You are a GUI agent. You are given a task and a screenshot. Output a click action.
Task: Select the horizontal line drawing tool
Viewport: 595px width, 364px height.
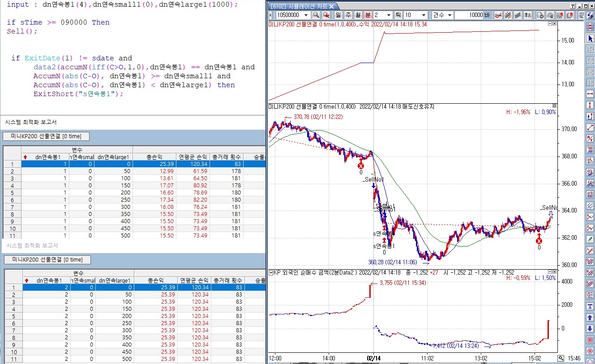pyautogui.click(x=590, y=94)
